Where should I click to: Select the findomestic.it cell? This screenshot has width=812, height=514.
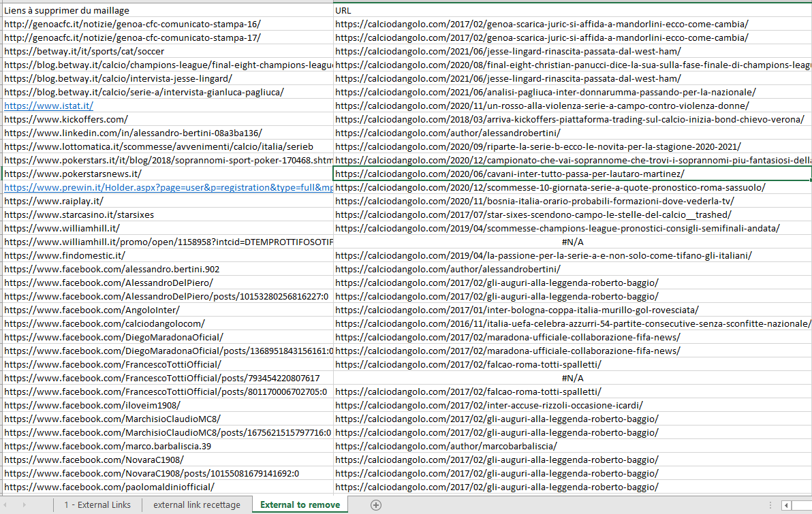(64, 255)
